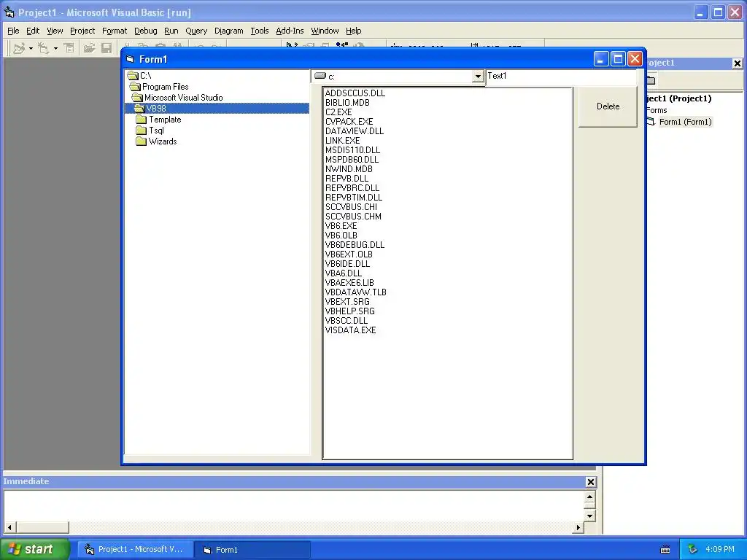Screen dimensions: 747x560
Task: Switch to Project1 - Microsoft V... taskbar button
Action: (x=136, y=550)
